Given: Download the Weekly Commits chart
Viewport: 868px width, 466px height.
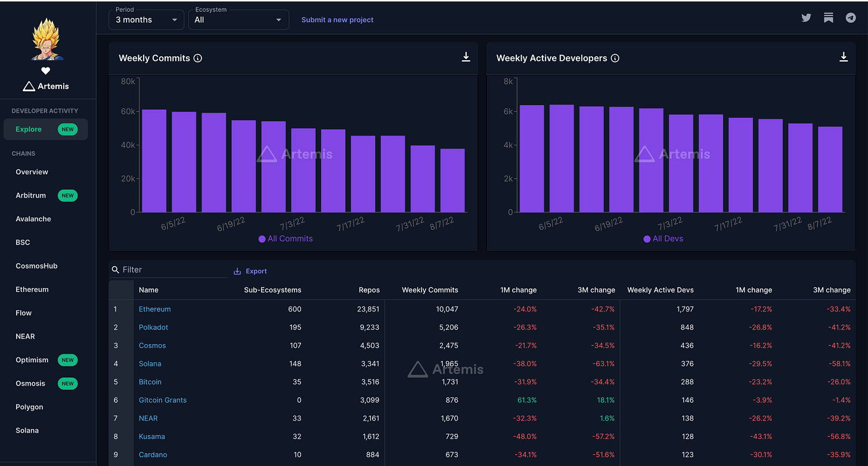Looking at the screenshot, I should click(x=466, y=57).
